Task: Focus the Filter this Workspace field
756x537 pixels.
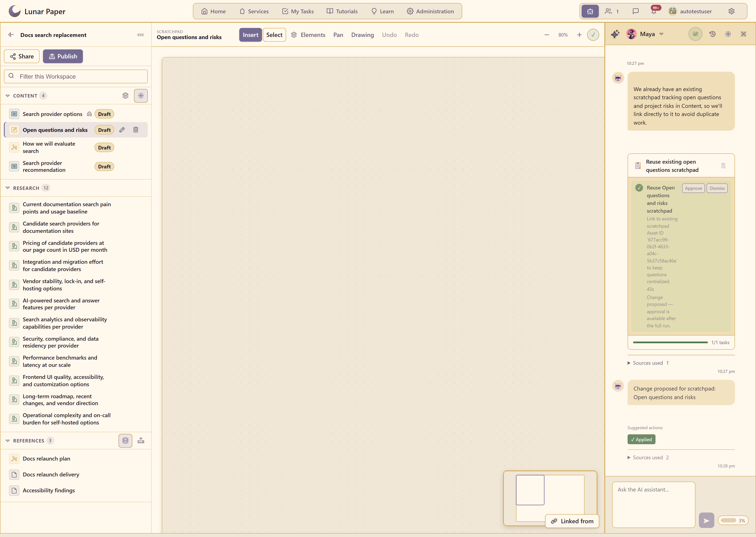Action: tap(76, 76)
